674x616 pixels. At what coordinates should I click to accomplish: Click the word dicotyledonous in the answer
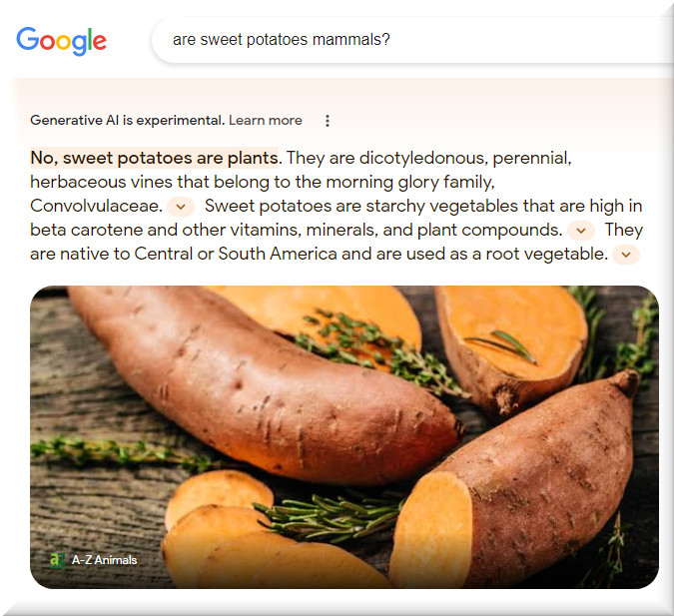point(423,158)
